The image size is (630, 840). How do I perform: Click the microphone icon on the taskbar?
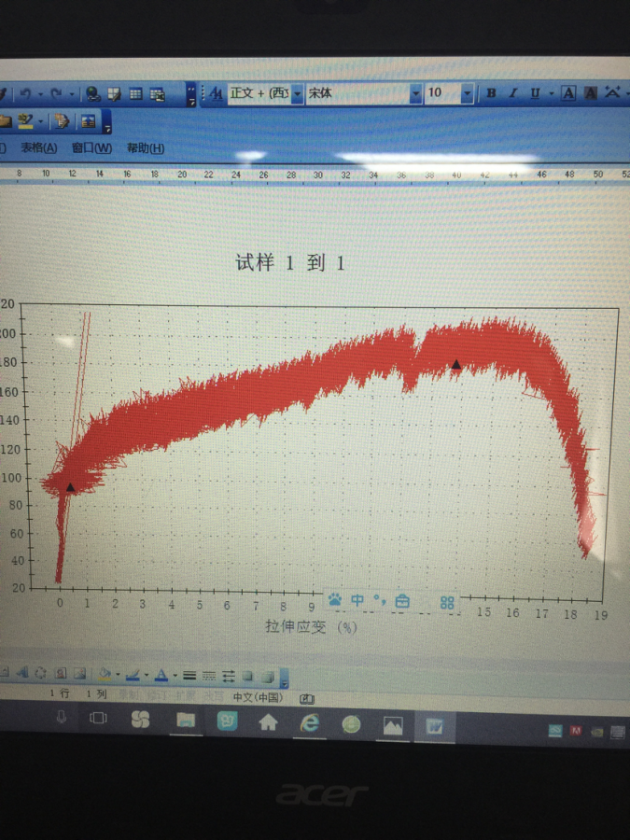tap(62, 717)
